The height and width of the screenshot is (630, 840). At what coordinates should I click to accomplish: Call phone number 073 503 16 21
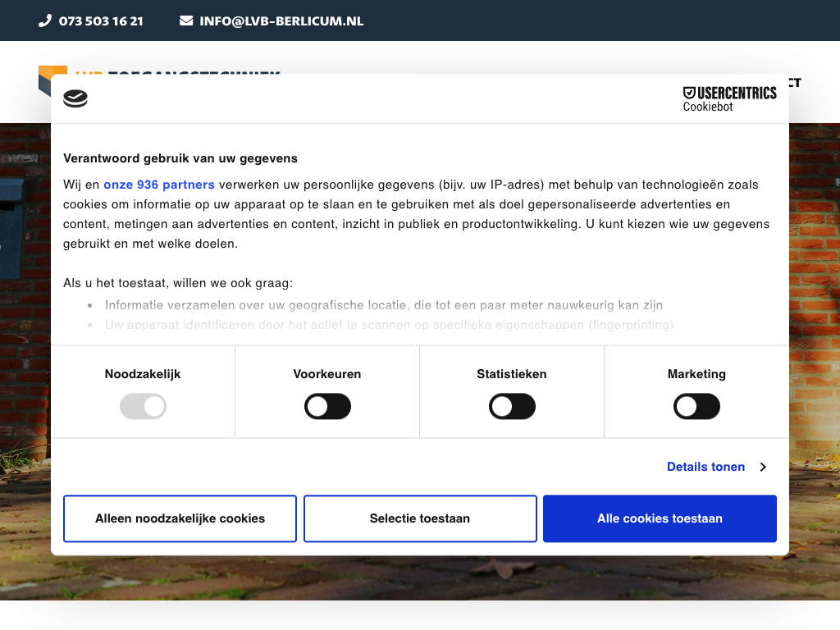point(101,21)
